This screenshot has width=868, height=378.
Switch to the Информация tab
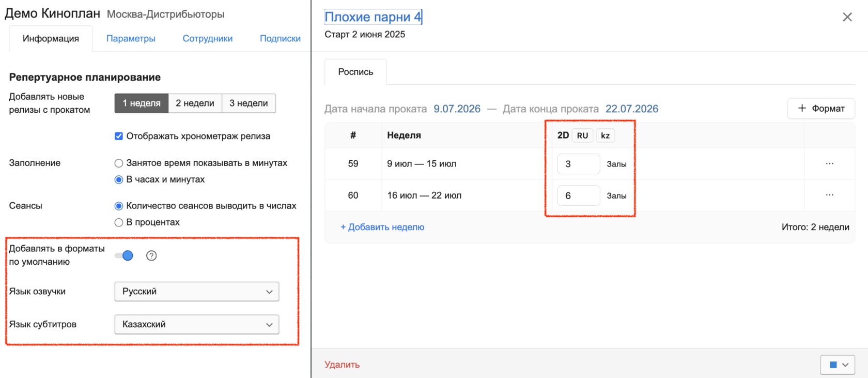pyautogui.click(x=51, y=39)
